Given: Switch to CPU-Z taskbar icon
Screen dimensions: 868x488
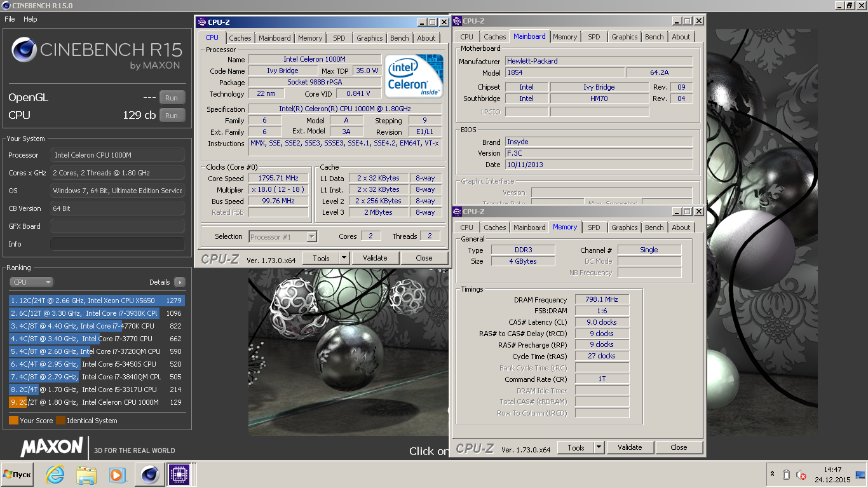Looking at the screenshot, I should [x=179, y=474].
